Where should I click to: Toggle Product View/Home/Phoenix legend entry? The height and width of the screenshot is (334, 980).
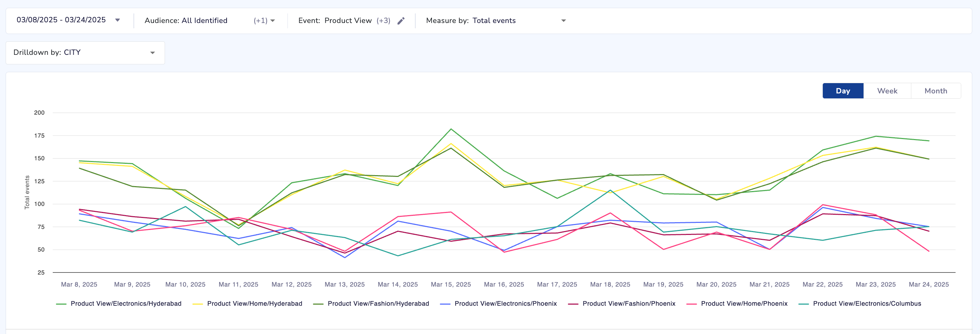[x=744, y=304]
